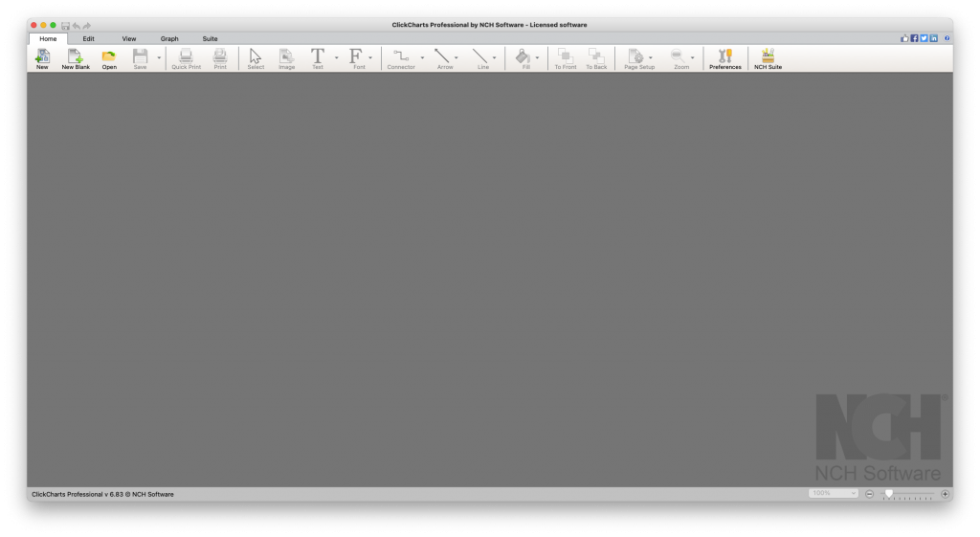Click the ClickCharts version status text
980x537 pixels.
coord(102,494)
